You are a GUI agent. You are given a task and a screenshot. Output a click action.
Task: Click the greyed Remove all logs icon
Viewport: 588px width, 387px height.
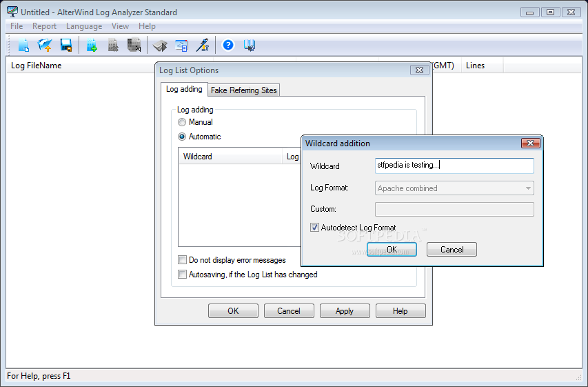(134, 45)
